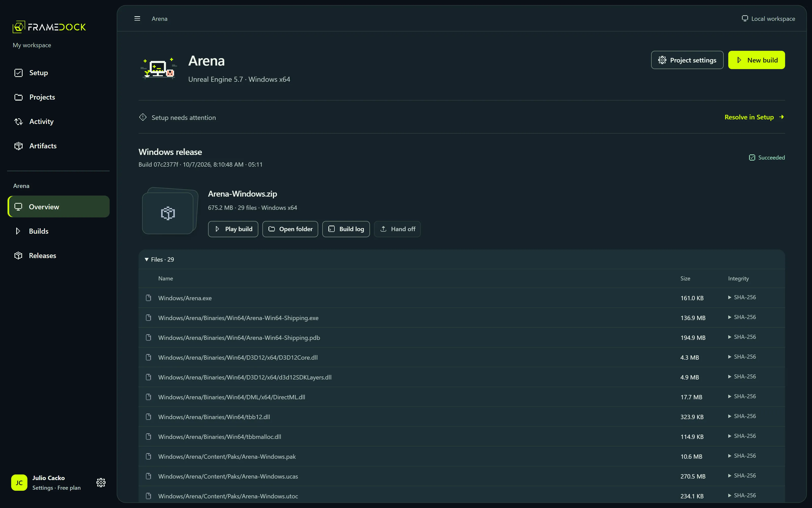Image resolution: width=812 pixels, height=508 pixels.
Task: View the Build log
Action: tap(346, 229)
